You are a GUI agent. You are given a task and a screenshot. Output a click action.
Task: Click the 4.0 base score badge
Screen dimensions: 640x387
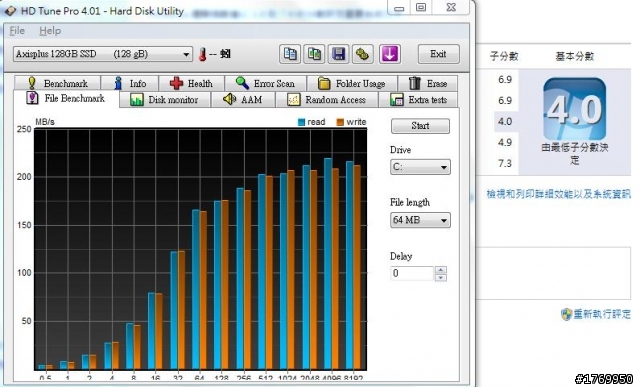574,109
